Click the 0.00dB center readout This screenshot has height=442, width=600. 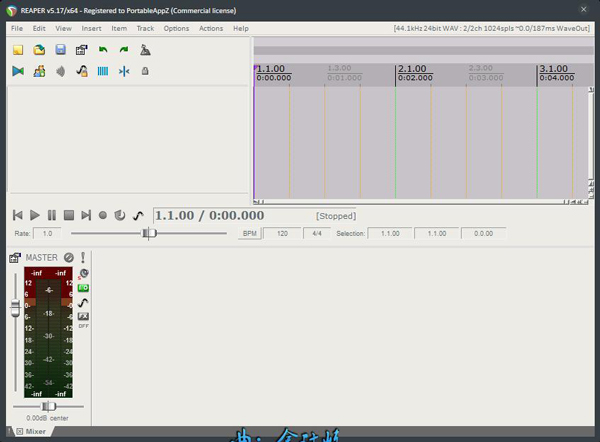pos(47,418)
